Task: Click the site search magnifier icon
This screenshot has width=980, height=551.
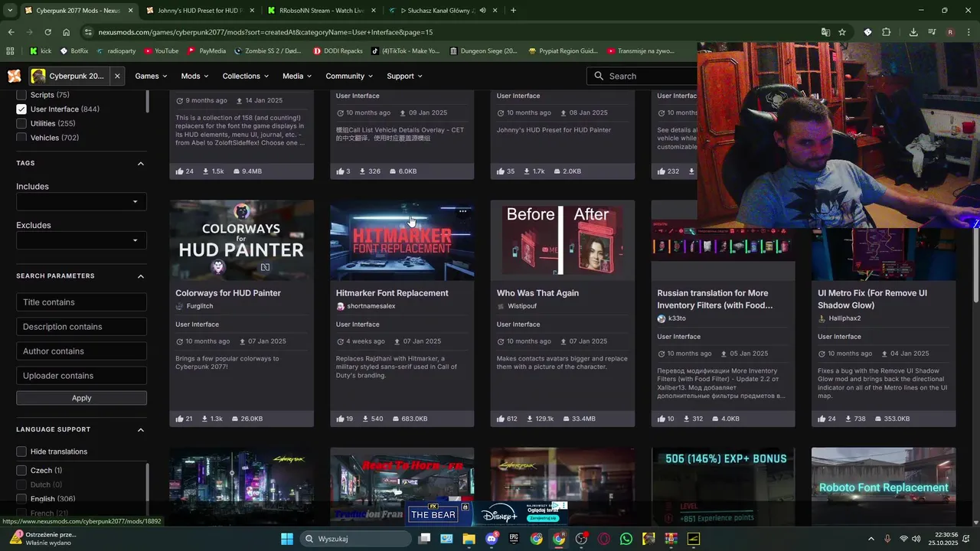Action: click(599, 76)
